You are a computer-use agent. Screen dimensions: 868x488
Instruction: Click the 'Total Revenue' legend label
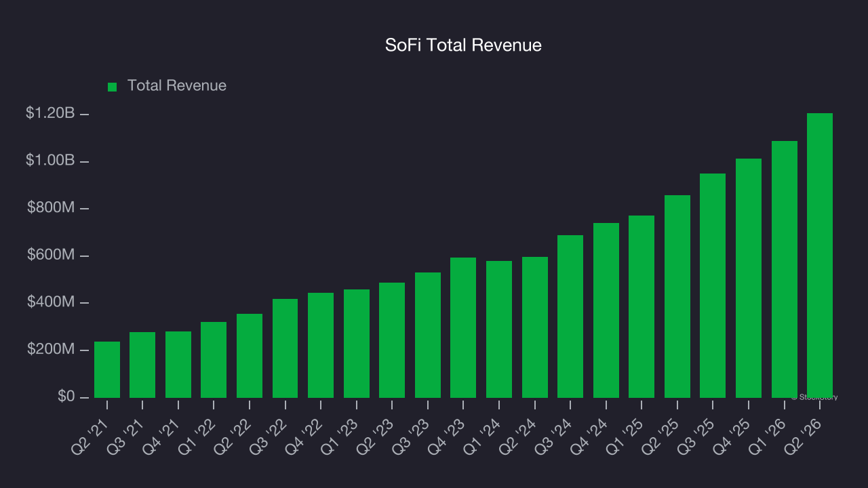coord(177,86)
